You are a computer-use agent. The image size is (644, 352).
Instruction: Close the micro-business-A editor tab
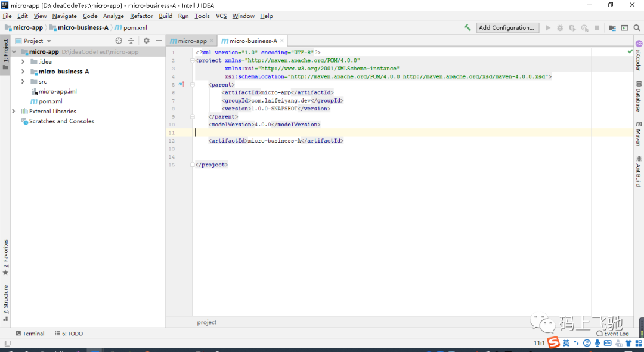click(281, 41)
